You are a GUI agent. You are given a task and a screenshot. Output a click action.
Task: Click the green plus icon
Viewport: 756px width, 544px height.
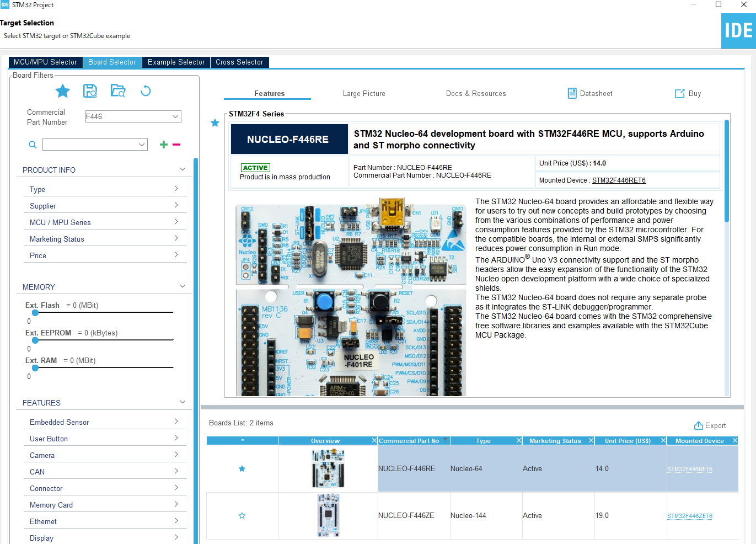(x=164, y=145)
